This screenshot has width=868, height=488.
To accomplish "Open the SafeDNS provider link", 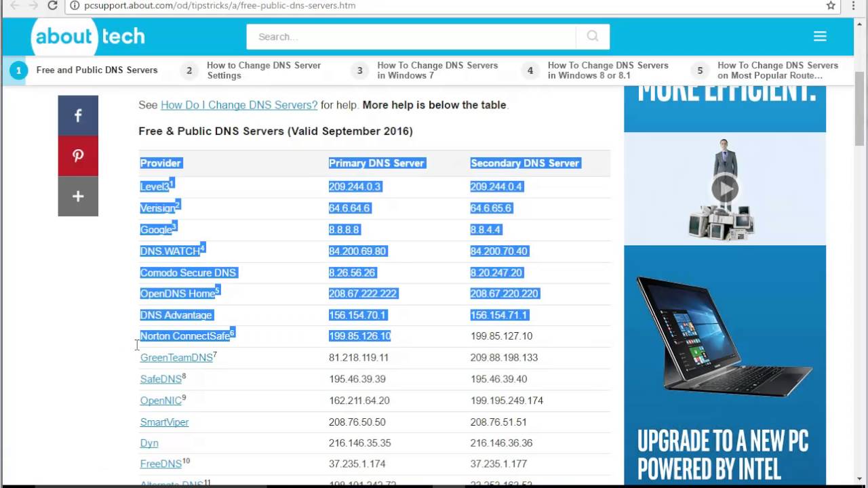I will 161,379.
